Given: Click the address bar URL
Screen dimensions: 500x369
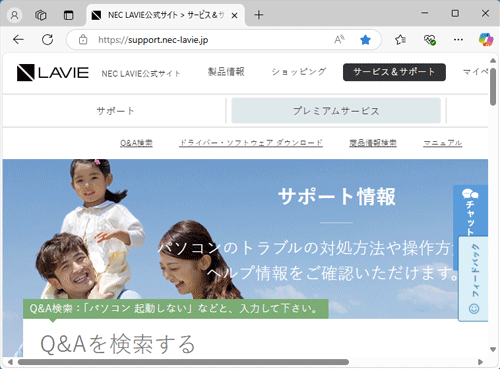Looking at the screenshot, I should pyautogui.click(x=153, y=40).
